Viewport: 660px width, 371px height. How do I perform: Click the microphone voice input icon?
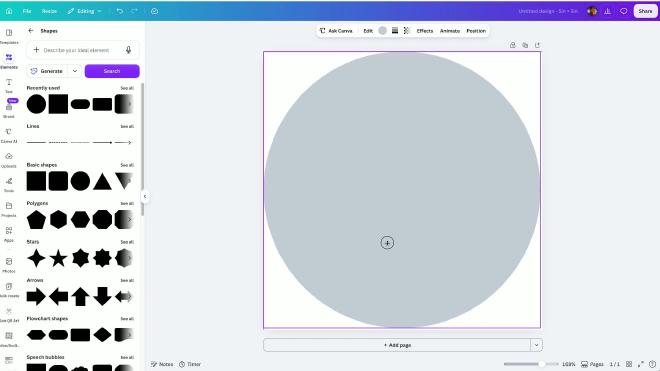[128, 50]
